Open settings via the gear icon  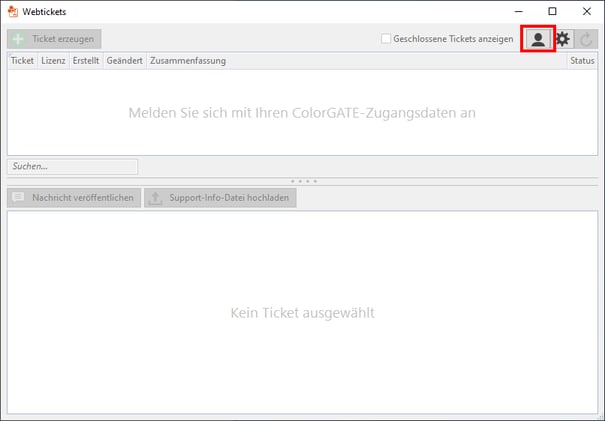(x=563, y=39)
